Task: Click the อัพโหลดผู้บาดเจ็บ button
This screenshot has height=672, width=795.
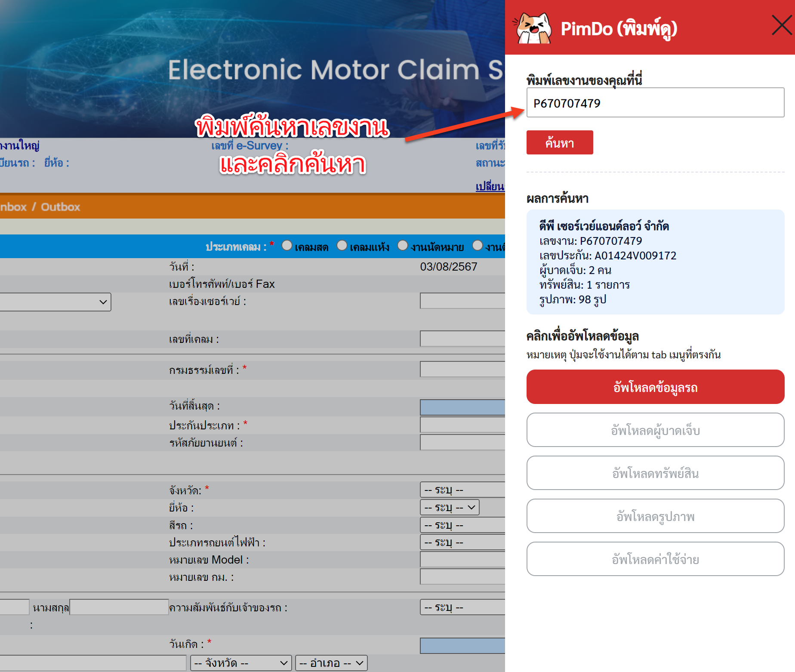Action: tap(655, 430)
